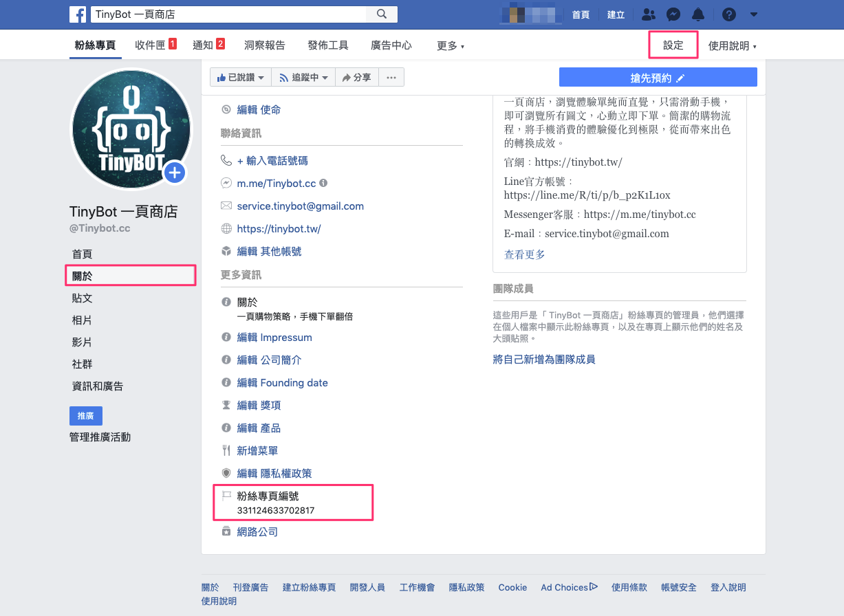This screenshot has height=616, width=844.
Task: Select 社群 in the left sidebar
Action: coord(82,364)
